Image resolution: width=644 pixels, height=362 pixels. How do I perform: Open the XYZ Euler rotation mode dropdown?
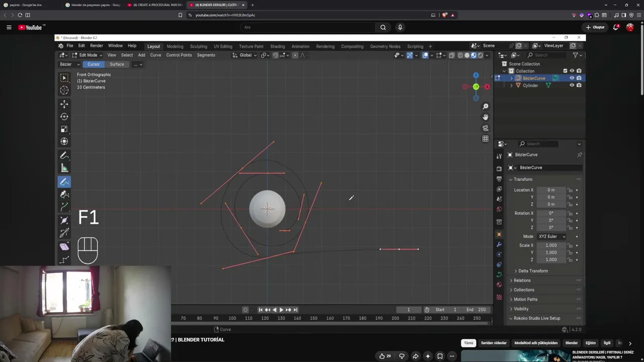click(x=551, y=236)
